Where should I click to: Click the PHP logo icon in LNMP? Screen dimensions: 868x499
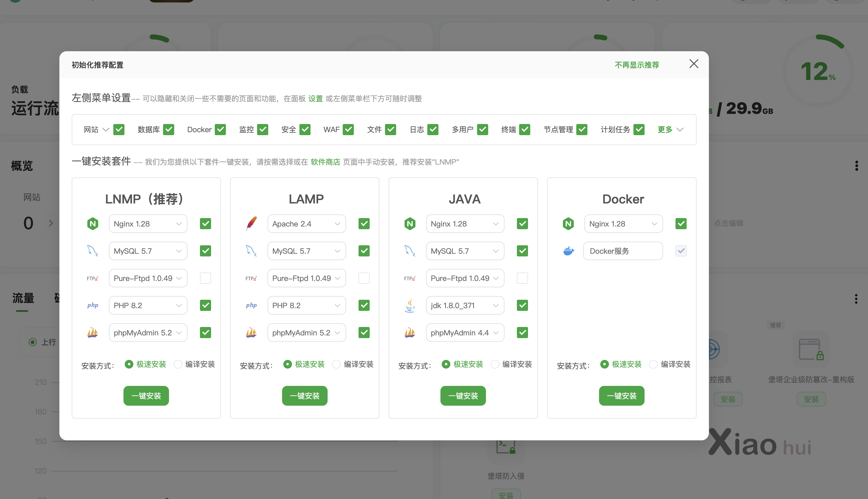click(x=93, y=305)
